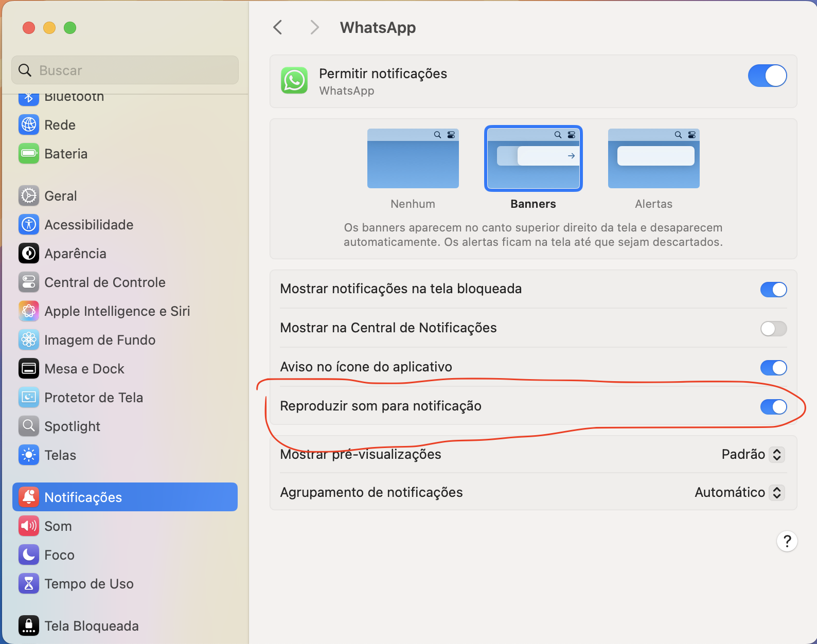Select Central de Controle in sidebar
Viewport: 817px width, 644px height.
click(125, 282)
